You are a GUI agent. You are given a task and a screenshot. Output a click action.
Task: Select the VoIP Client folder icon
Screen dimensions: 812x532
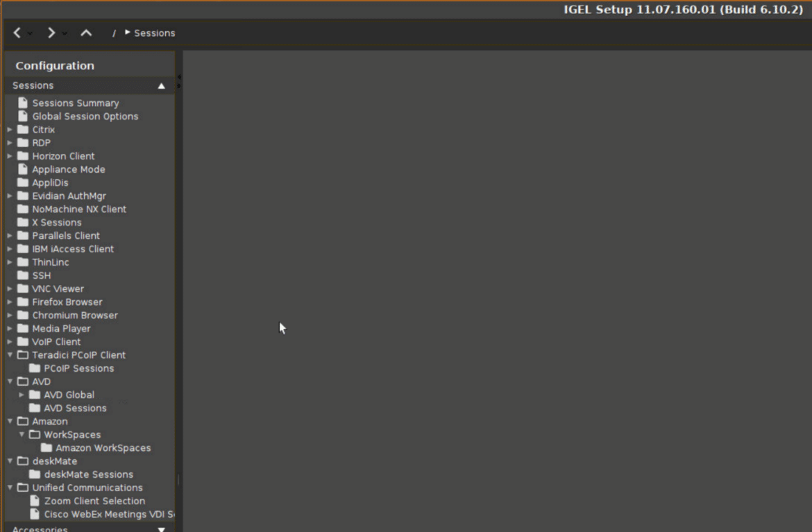(23, 341)
